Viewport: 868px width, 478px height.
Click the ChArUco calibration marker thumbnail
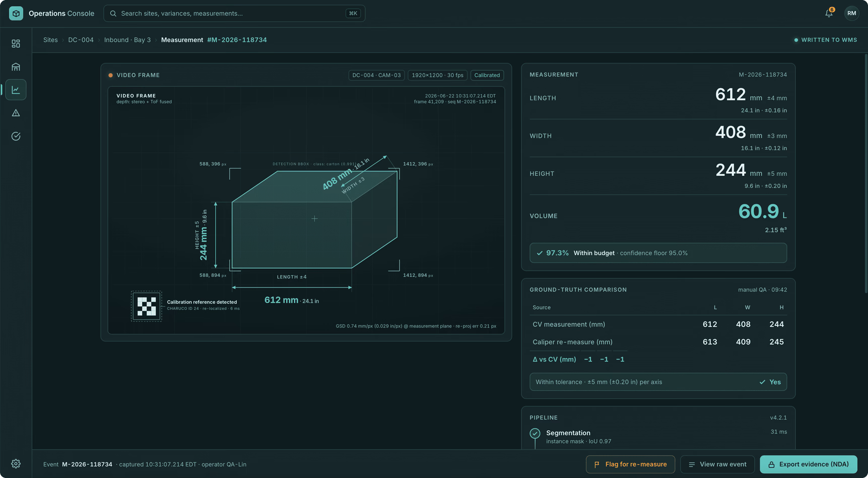[146, 306]
